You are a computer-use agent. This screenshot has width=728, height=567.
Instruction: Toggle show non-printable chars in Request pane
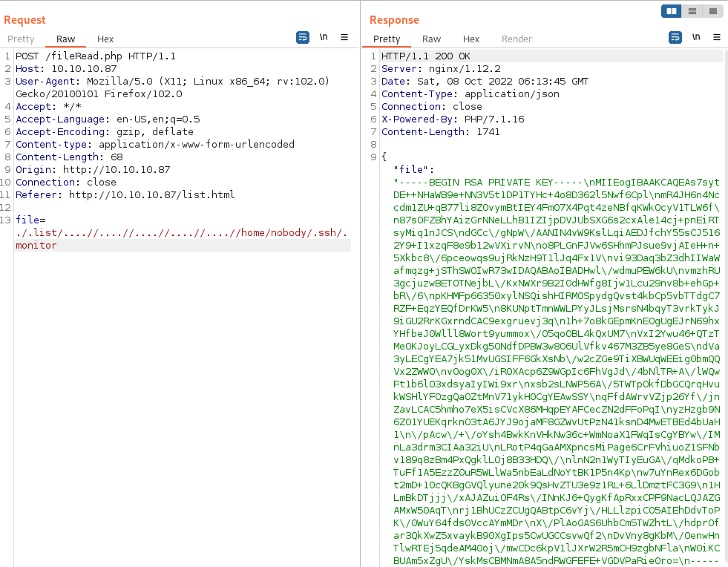point(324,37)
